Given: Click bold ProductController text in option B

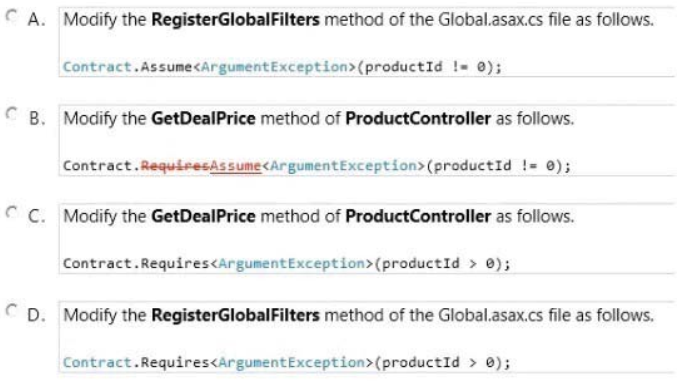Looking at the screenshot, I should (x=418, y=118).
